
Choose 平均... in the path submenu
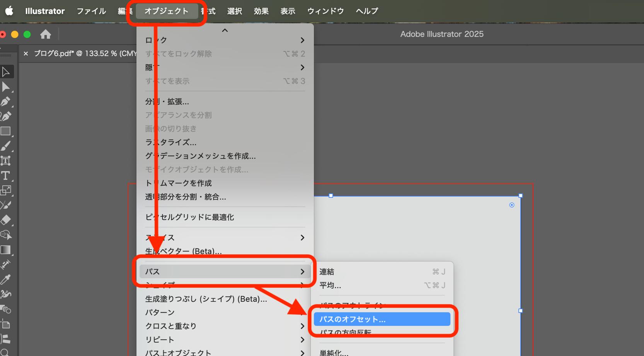tap(382, 285)
